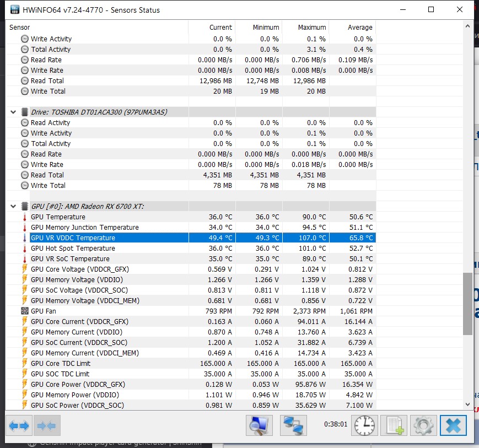
Task: Click the collapse view arrows button
Action: point(47,425)
